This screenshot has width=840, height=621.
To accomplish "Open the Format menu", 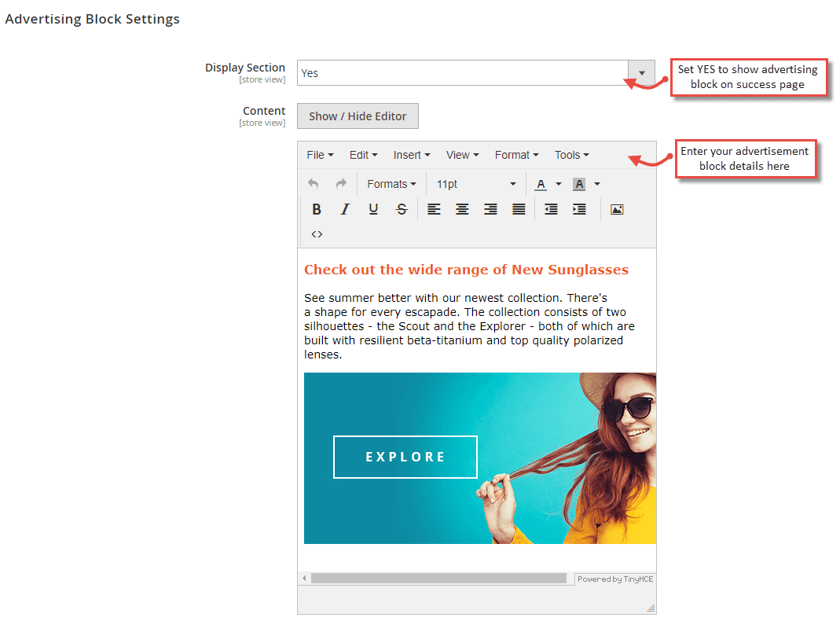I will 516,155.
